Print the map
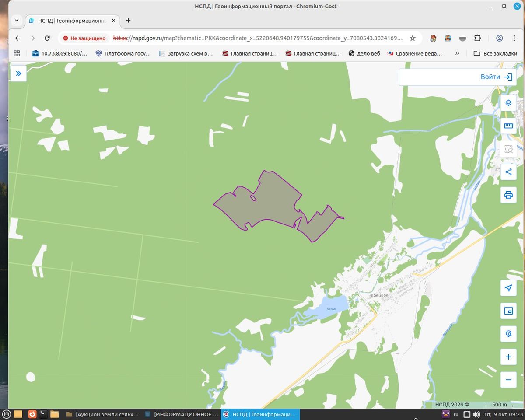This screenshot has height=420, width=525. [x=508, y=195]
